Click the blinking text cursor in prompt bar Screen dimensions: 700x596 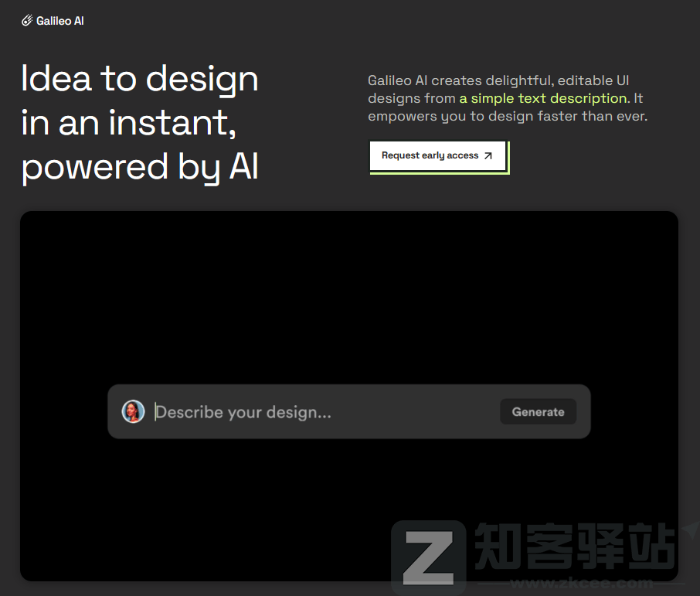(156, 412)
